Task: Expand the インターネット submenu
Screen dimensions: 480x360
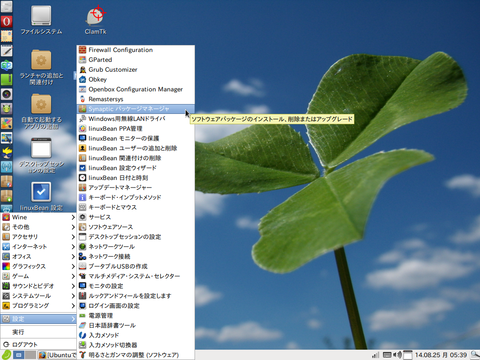Action: (x=38, y=247)
